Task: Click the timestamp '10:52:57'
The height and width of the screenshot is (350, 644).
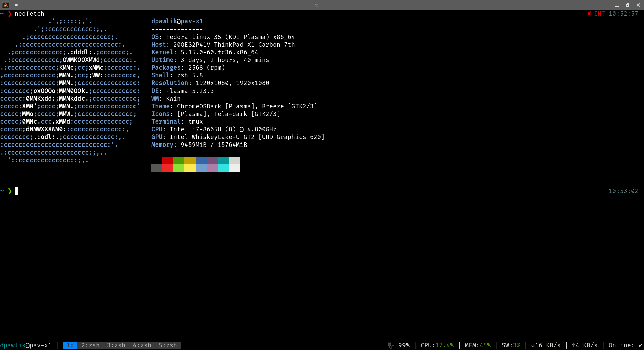Action: (624, 14)
